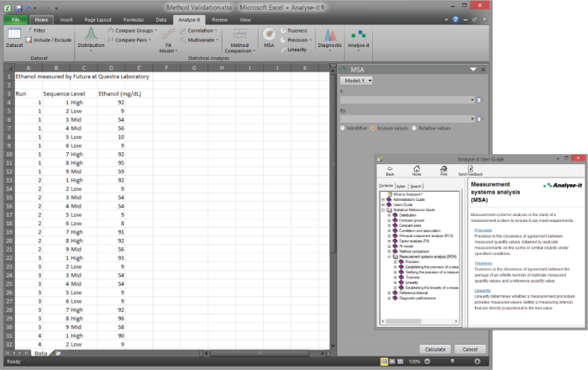The image size is (588, 370).
Task: Click the Filter tool in Dataset group
Action: coord(36,31)
